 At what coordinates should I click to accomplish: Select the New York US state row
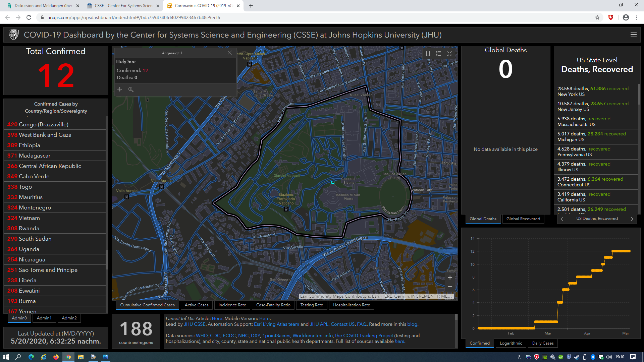pos(596,92)
